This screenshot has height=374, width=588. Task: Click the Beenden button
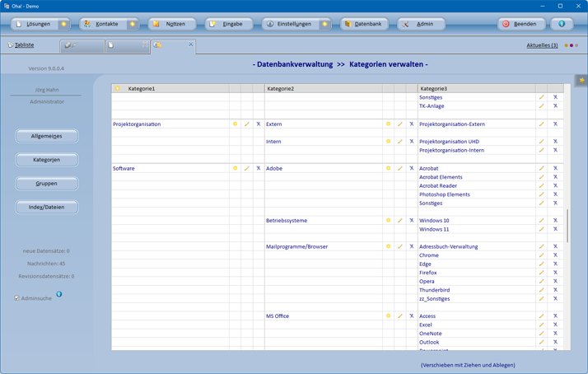pyautogui.click(x=520, y=24)
